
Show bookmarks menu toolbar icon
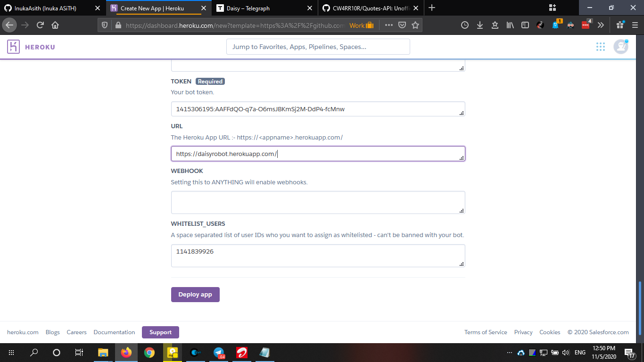coord(495,25)
